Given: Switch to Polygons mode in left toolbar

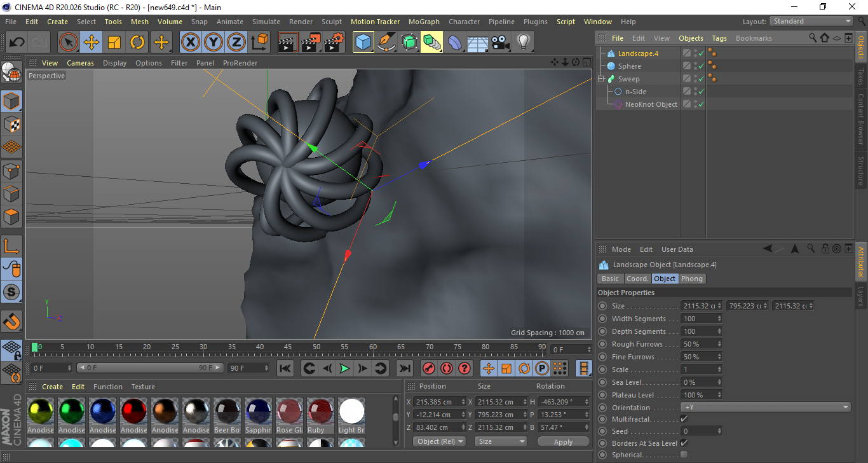Looking at the screenshot, I should tap(11, 216).
